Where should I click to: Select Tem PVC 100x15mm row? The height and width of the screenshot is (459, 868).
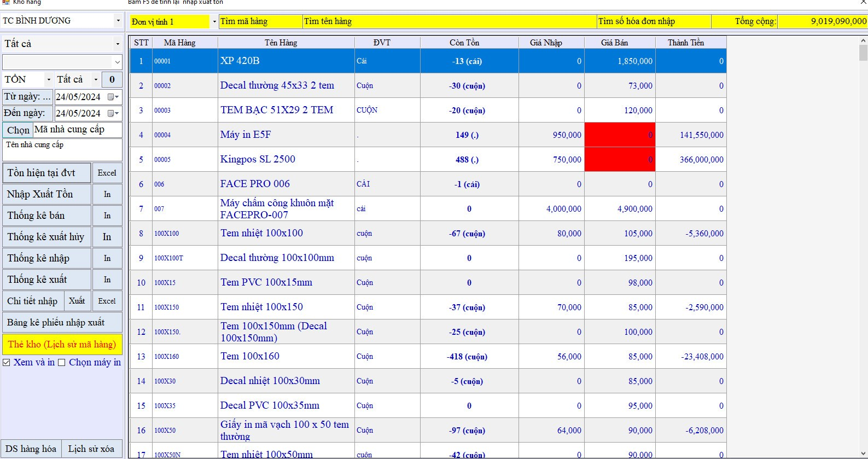(x=428, y=282)
